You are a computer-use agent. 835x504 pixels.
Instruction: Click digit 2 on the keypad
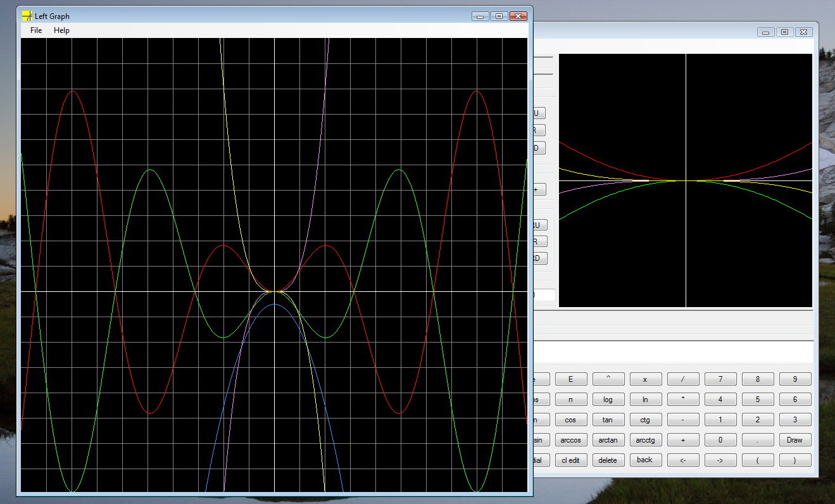[x=757, y=420]
